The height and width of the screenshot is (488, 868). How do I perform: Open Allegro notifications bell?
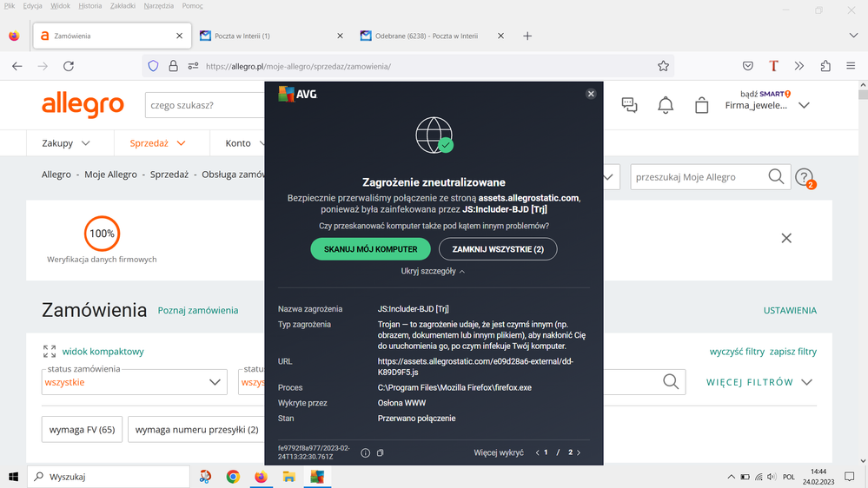coord(666,105)
